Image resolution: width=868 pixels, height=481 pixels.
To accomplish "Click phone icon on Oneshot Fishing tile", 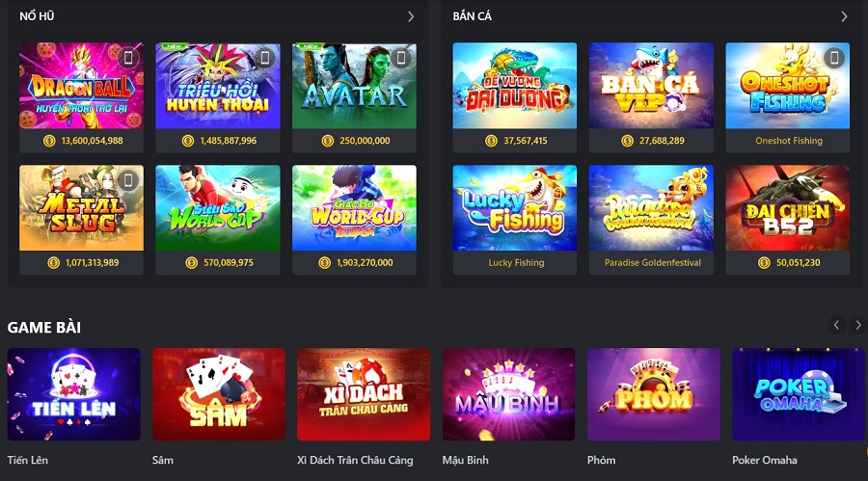I will pyautogui.click(x=834, y=58).
